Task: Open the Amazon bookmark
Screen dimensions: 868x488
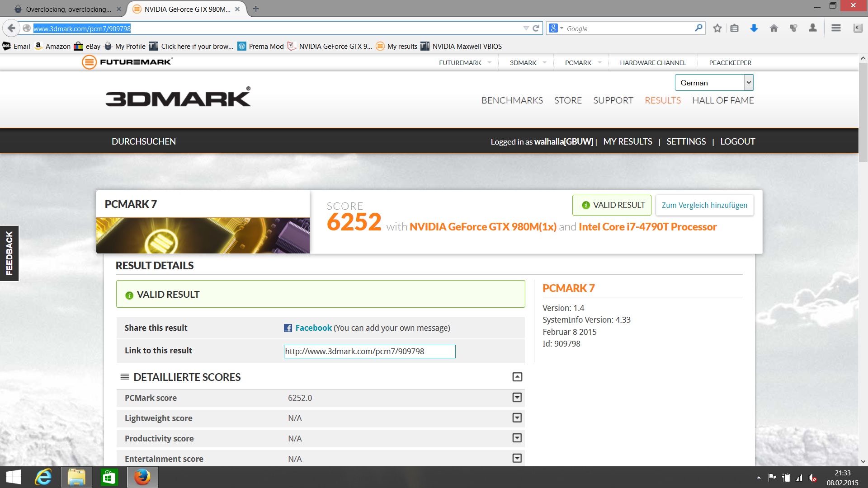Action: (52, 46)
